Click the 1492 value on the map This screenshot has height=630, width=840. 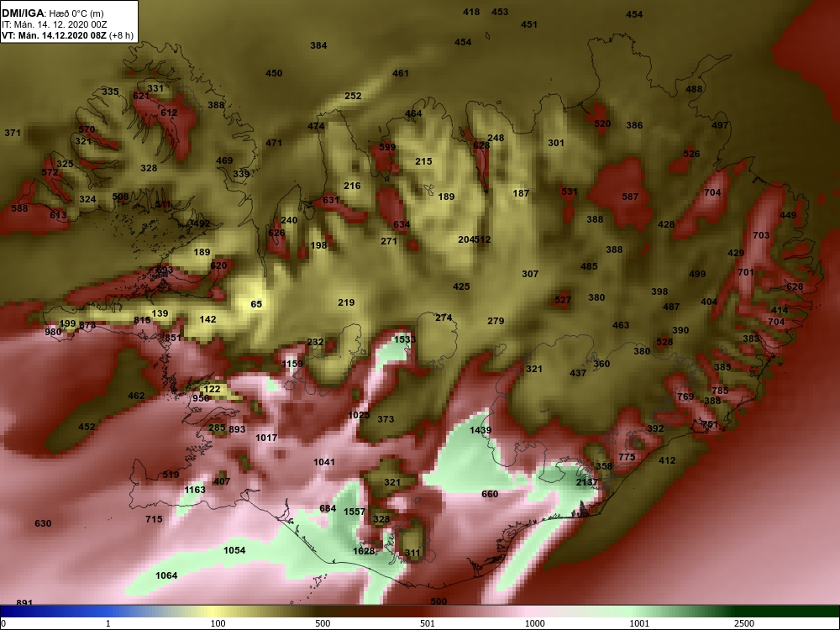coord(200,223)
